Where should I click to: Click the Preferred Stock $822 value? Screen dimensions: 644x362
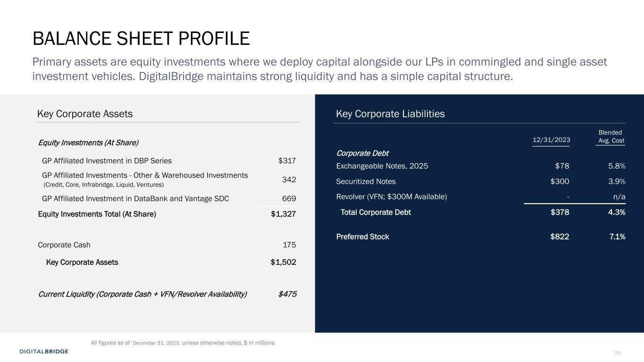tap(560, 237)
